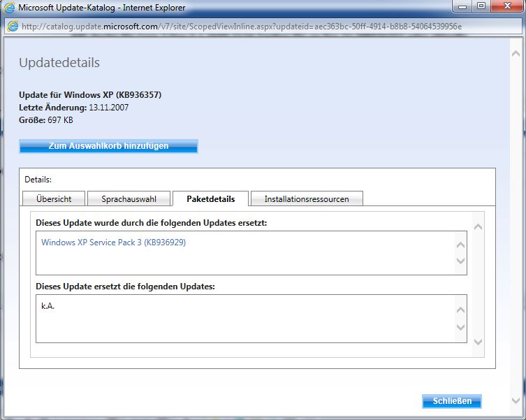Click the 'k.A.' entry in the replaced-updates box

click(48, 306)
